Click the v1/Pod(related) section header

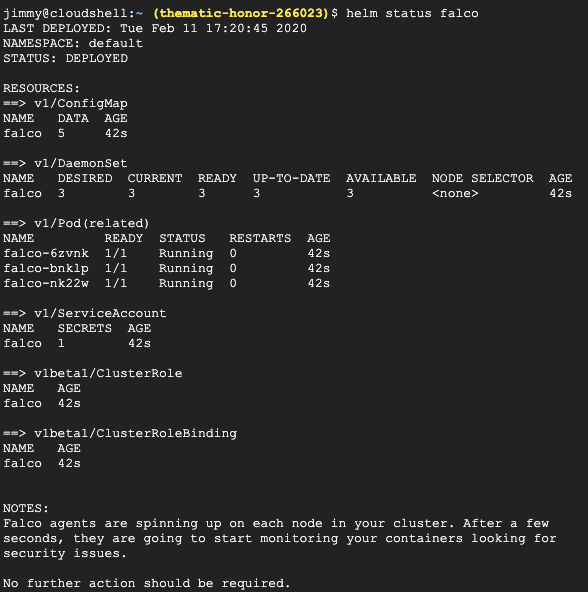pyautogui.click(x=77, y=224)
